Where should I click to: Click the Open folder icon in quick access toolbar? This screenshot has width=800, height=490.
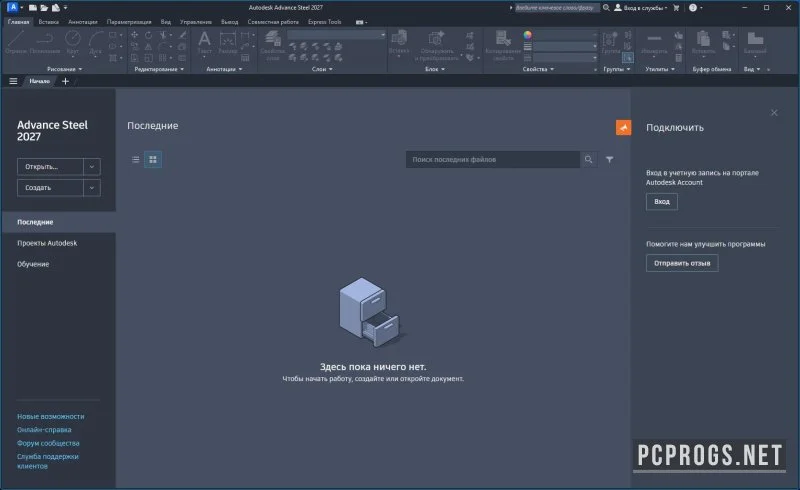(x=44, y=8)
